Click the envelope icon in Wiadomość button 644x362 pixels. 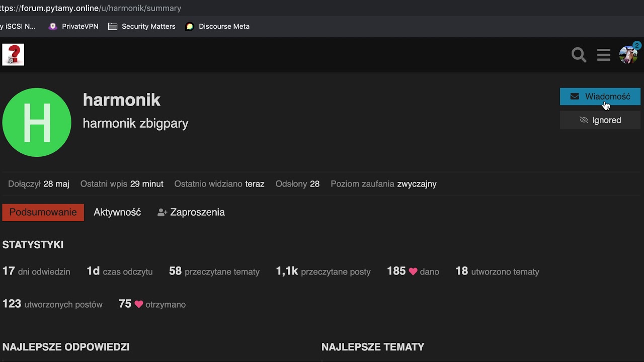tap(575, 97)
